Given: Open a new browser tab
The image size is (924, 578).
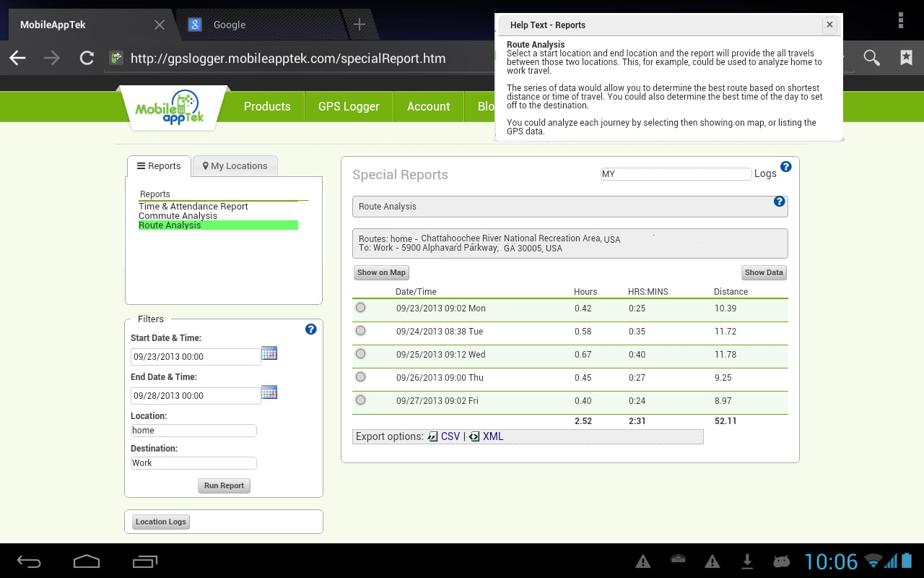Looking at the screenshot, I should click(x=359, y=25).
